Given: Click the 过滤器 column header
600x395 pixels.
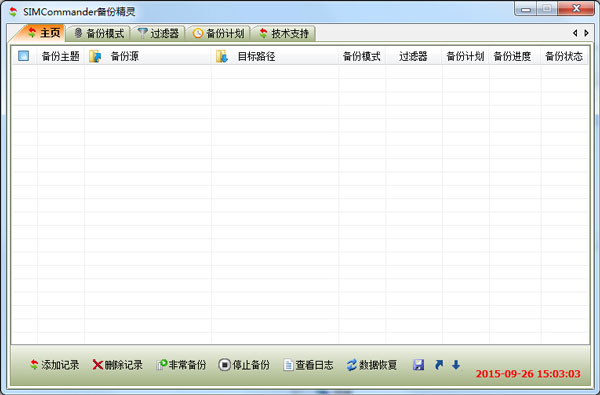Looking at the screenshot, I should tap(414, 57).
